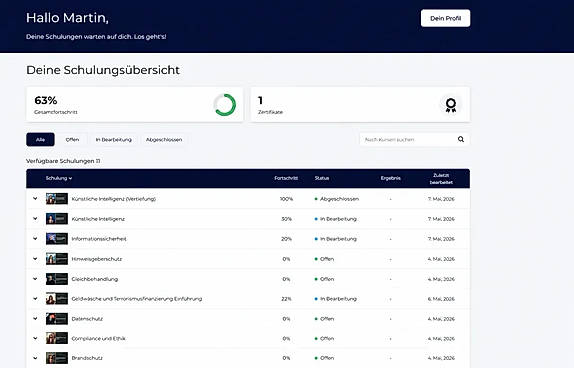Viewport: 574px width, 368px height.
Task: Click the Zertifikate count label
Action: (270, 112)
